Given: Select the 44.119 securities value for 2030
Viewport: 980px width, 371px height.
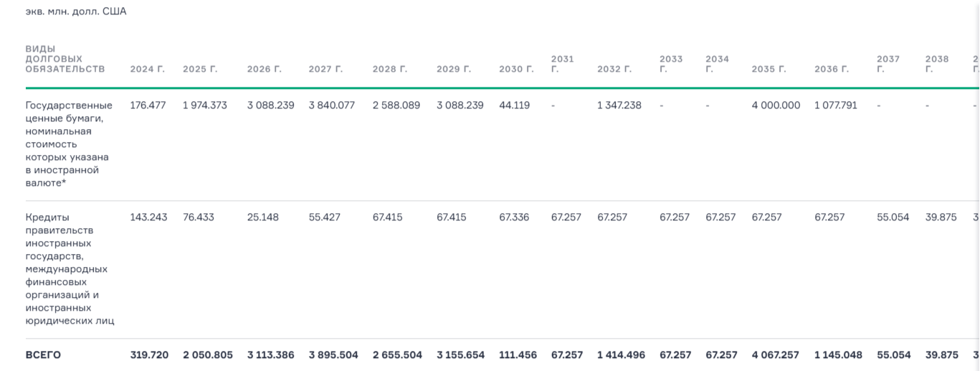Looking at the screenshot, I should point(514,105).
